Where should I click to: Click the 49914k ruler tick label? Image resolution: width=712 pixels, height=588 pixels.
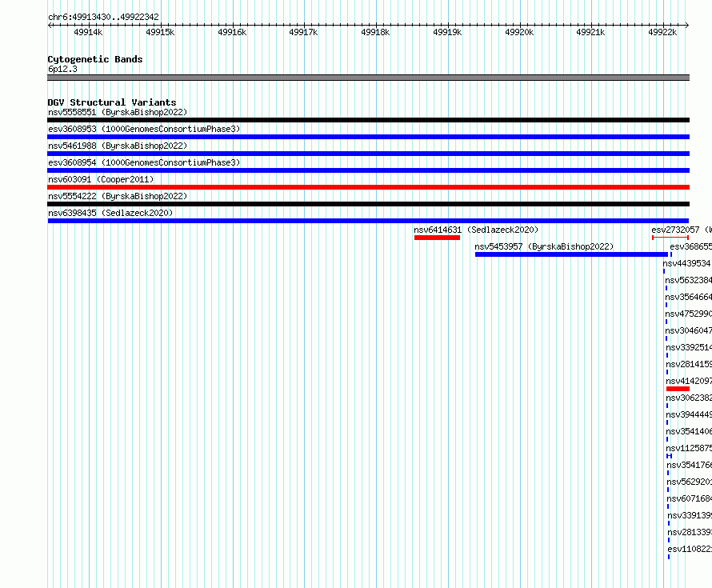tap(88, 32)
